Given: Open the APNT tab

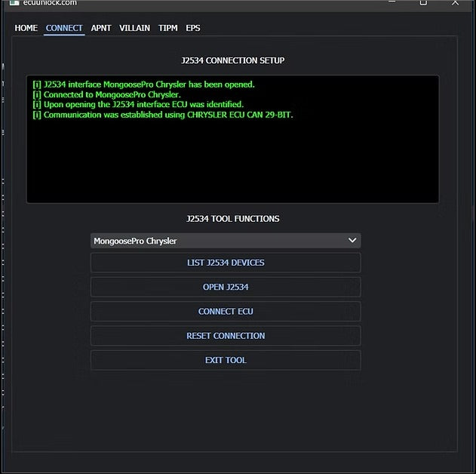Looking at the screenshot, I should (101, 28).
